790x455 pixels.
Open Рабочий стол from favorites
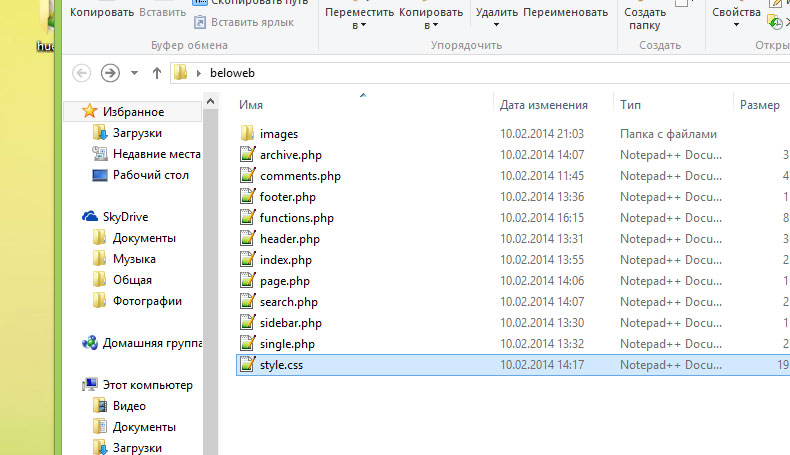coord(152,175)
